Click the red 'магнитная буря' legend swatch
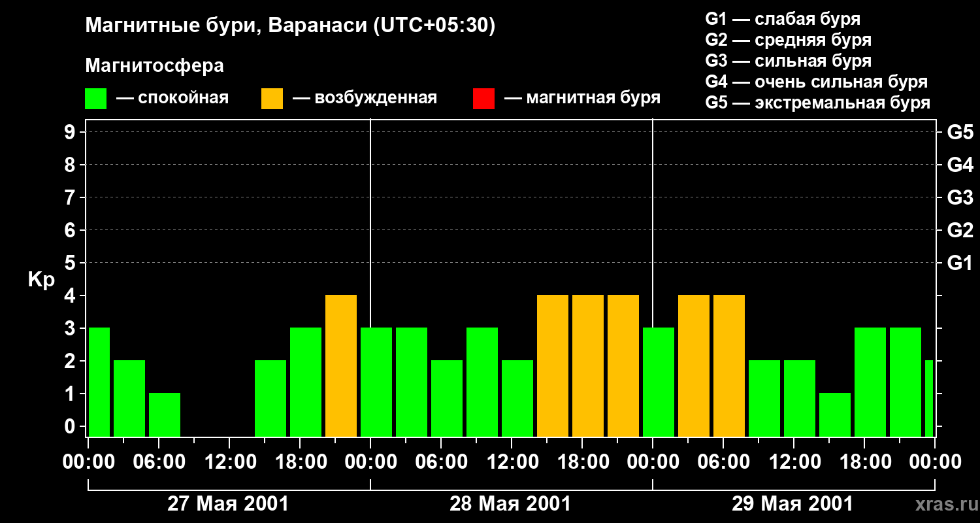The width and height of the screenshot is (980, 523). pos(483,99)
